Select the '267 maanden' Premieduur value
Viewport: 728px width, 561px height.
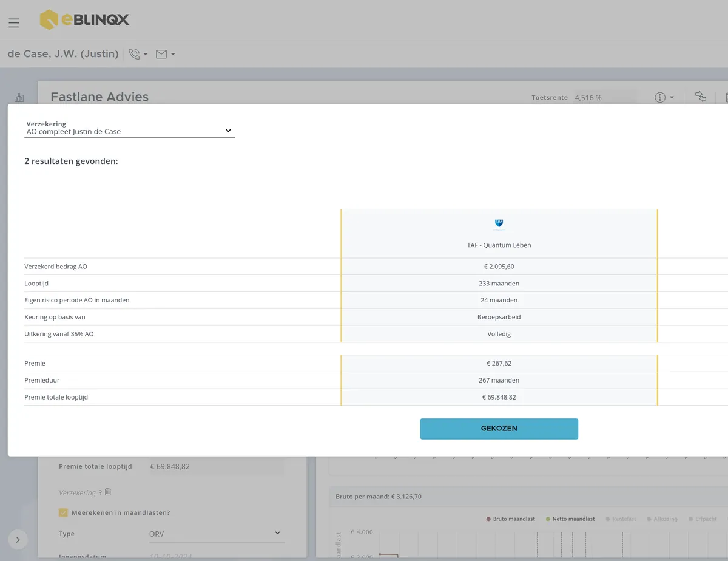click(x=499, y=380)
